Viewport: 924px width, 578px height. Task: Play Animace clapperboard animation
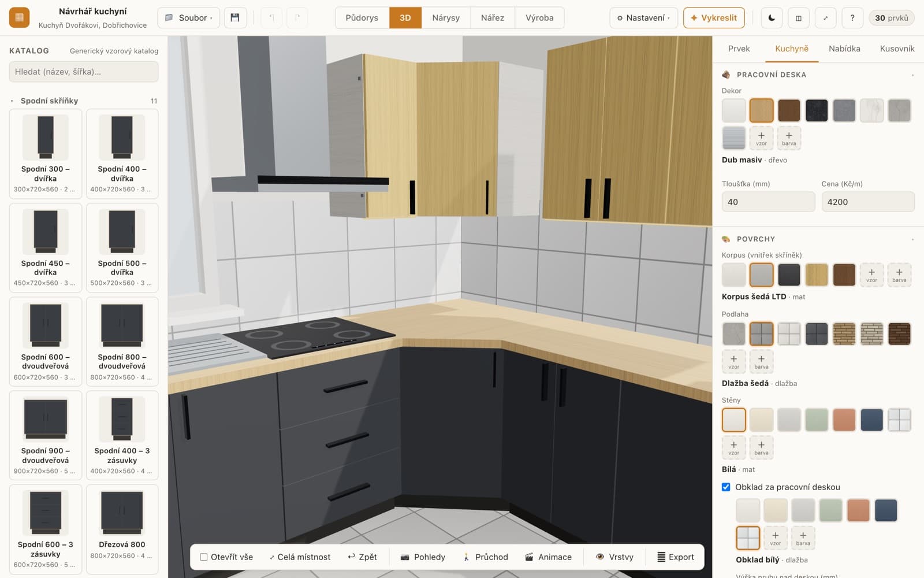(548, 557)
